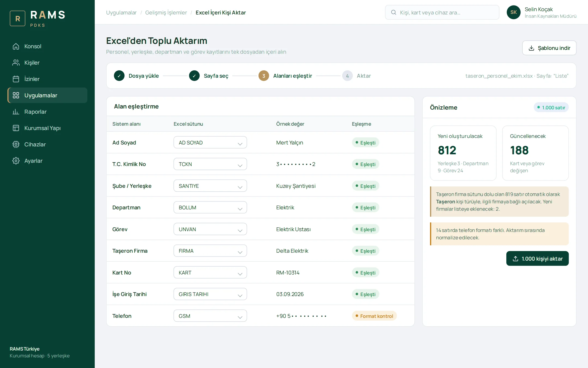Expand the SANTIYE column dropdown
Viewport: 588px width, 368px height.
(x=210, y=186)
